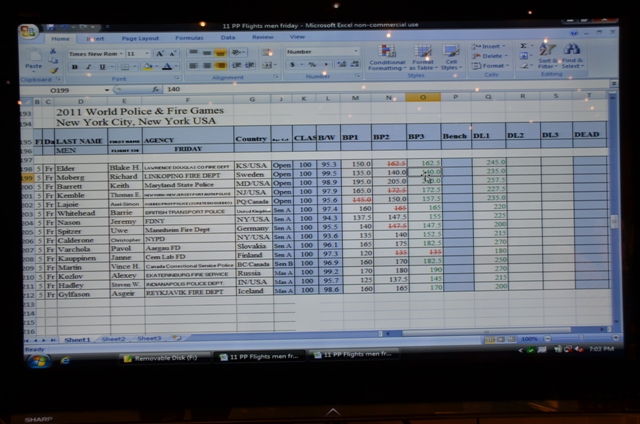Apply the Percent Style format
This screenshot has width=640, height=424.
[312, 64]
